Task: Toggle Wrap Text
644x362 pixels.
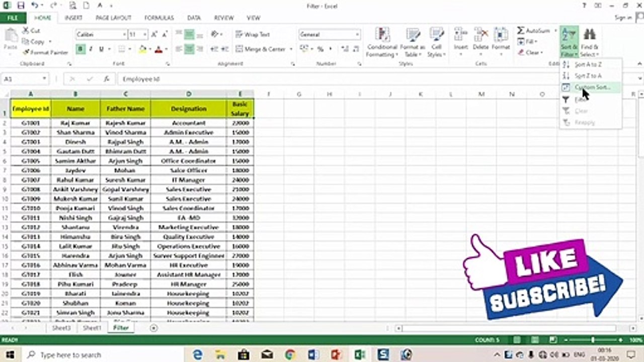Action: click(253, 35)
